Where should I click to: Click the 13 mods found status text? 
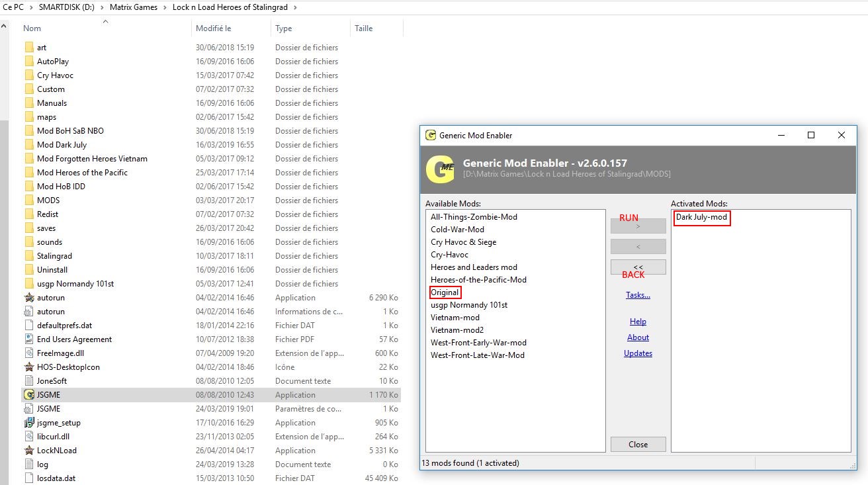472,463
